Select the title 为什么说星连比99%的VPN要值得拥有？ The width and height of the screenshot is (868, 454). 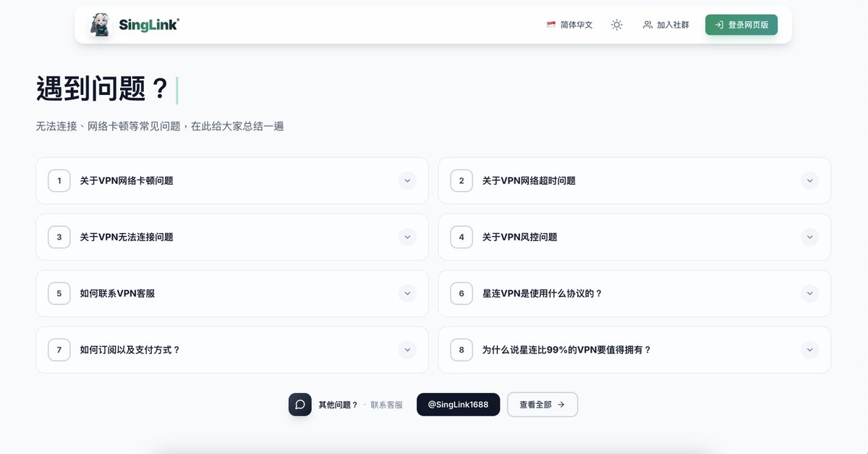567,350
